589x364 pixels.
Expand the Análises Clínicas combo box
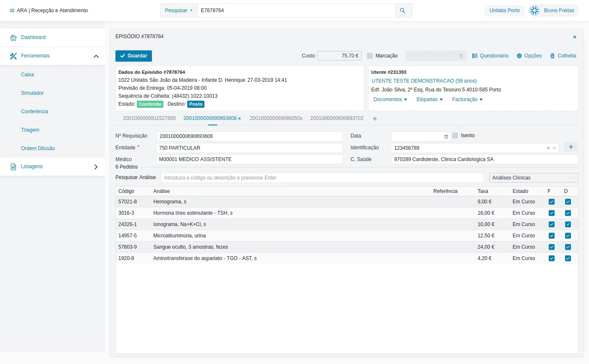tap(534, 178)
